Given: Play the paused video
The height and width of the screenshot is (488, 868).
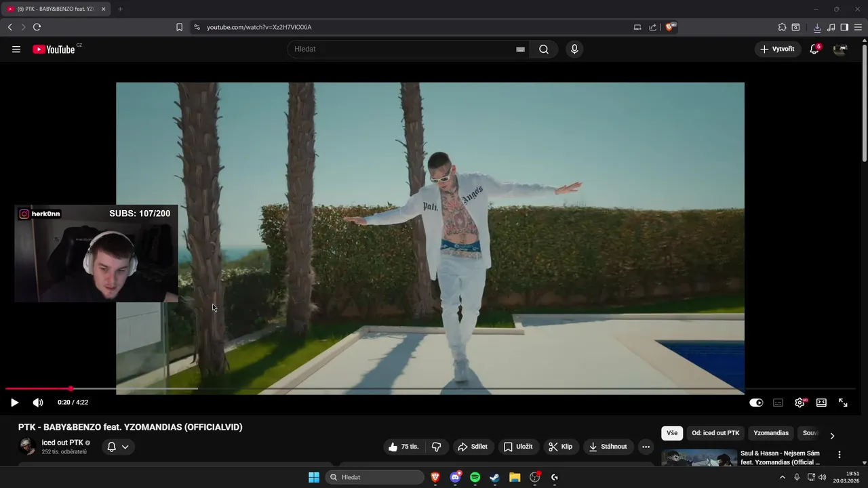Looking at the screenshot, I should pos(14,403).
